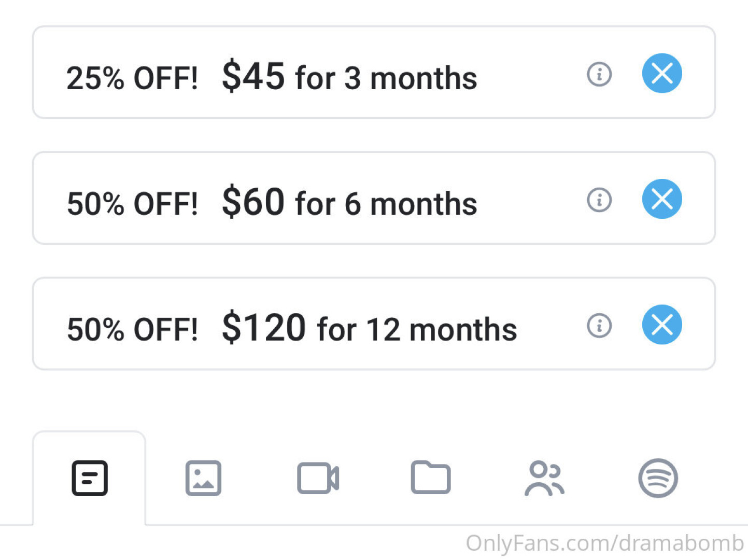Open the videos tab
The image size is (748, 560).
pyautogui.click(x=318, y=478)
